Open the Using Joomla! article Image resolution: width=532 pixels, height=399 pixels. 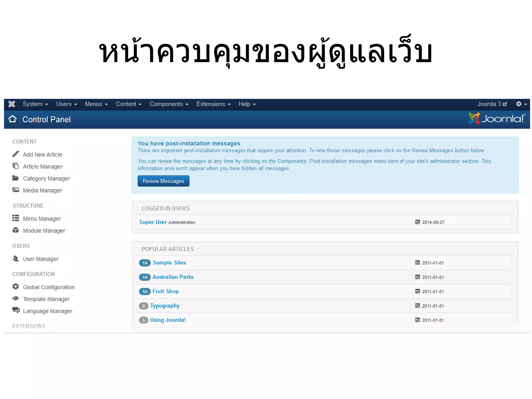point(168,320)
